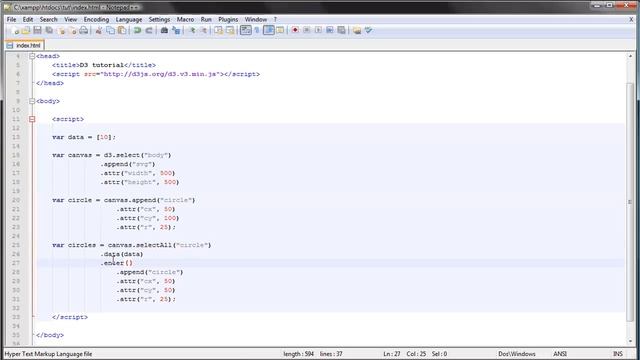The image size is (640, 360).
Task: Toggle synchronized horizontal scrolling
Action: tap(230, 31)
